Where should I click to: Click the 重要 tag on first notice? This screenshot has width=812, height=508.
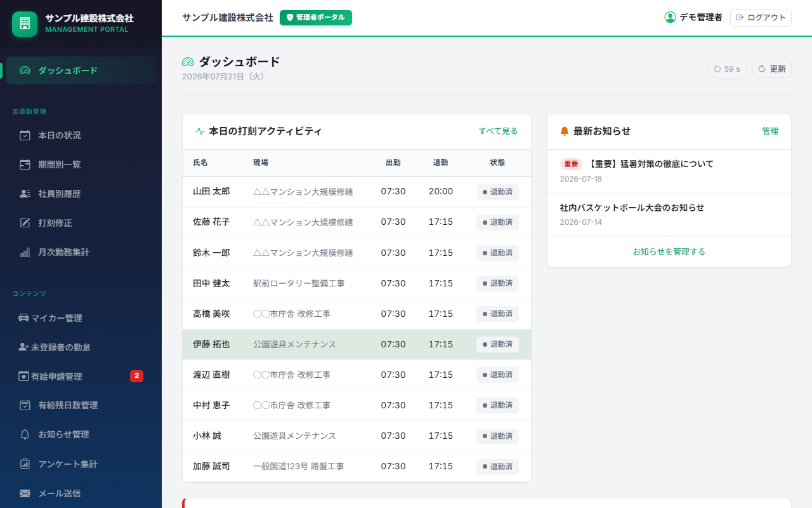[x=571, y=164]
